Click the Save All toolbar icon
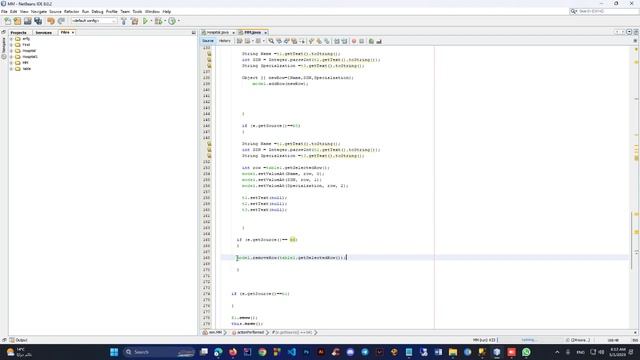The width and height of the screenshot is (640, 360). pyautogui.click(x=38, y=21)
